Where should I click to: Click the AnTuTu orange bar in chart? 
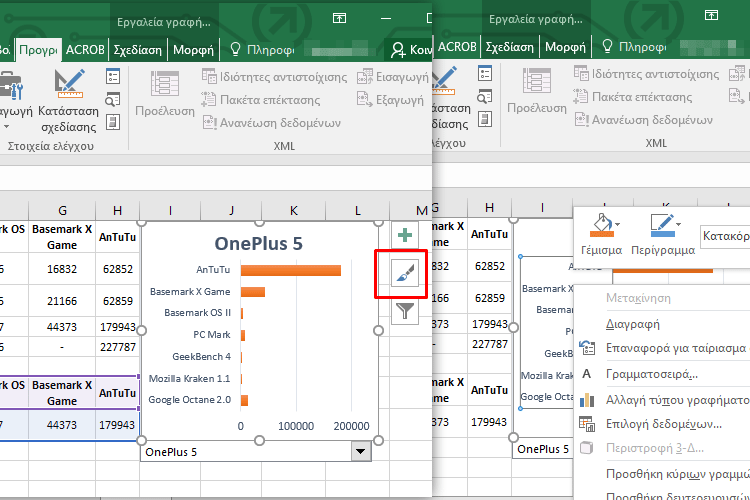(291, 270)
